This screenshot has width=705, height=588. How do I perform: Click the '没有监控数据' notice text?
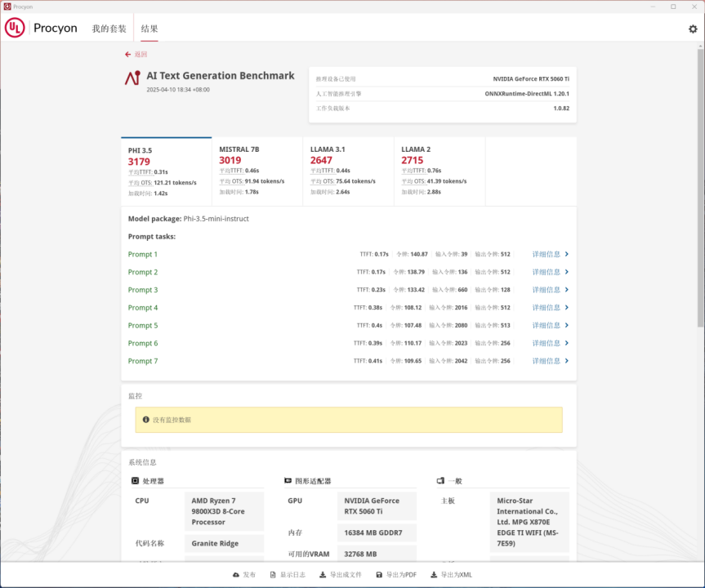pyautogui.click(x=172, y=420)
